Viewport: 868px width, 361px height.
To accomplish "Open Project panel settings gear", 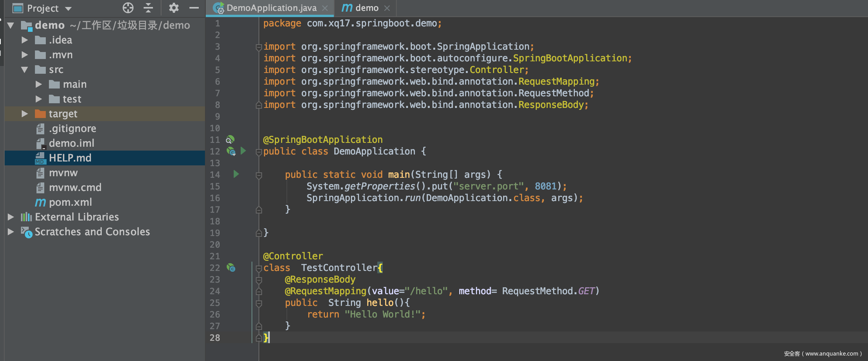I will coord(174,8).
